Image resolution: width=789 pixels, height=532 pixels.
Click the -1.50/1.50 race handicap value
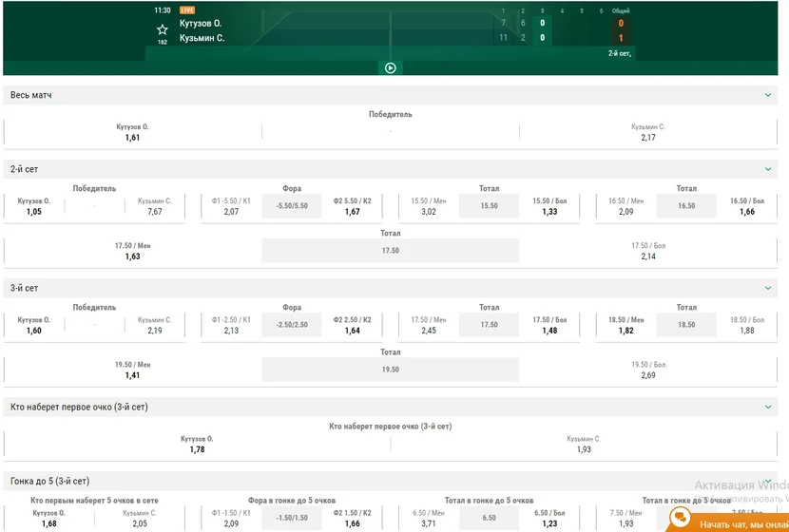coord(292,518)
